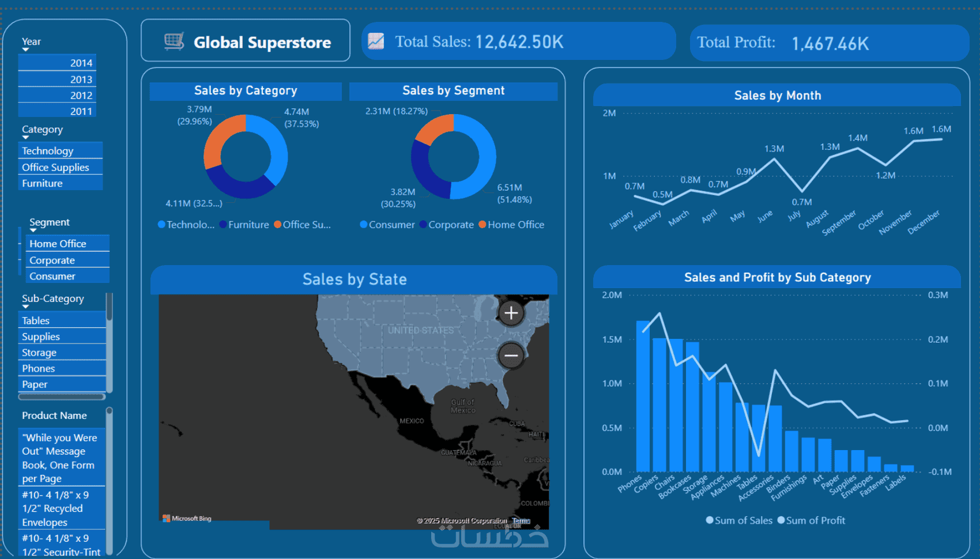Image resolution: width=980 pixels, height=559 pixels.
Task: Click the shopping cart icon beside Global Superstore
Action: tap(174, 41)
